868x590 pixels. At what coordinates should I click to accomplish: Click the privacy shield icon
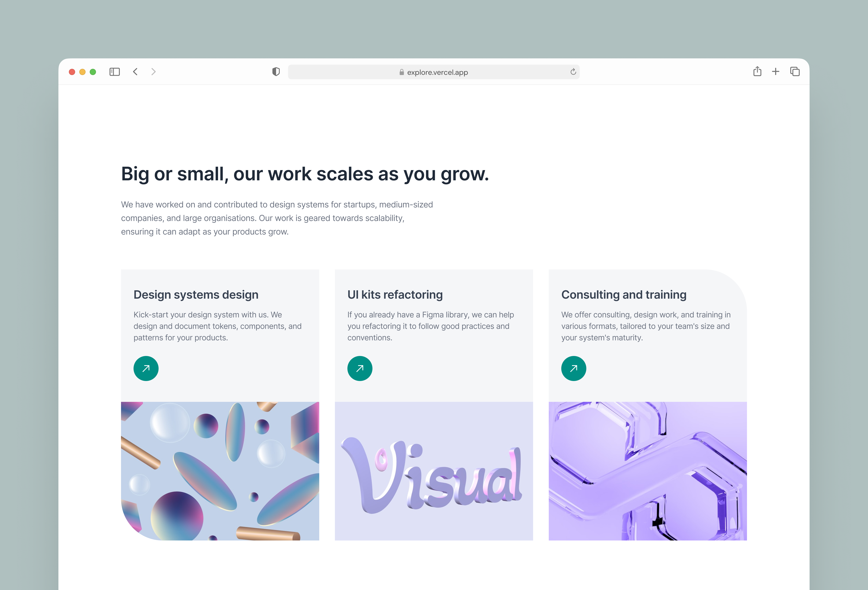(x=276, y=72)
